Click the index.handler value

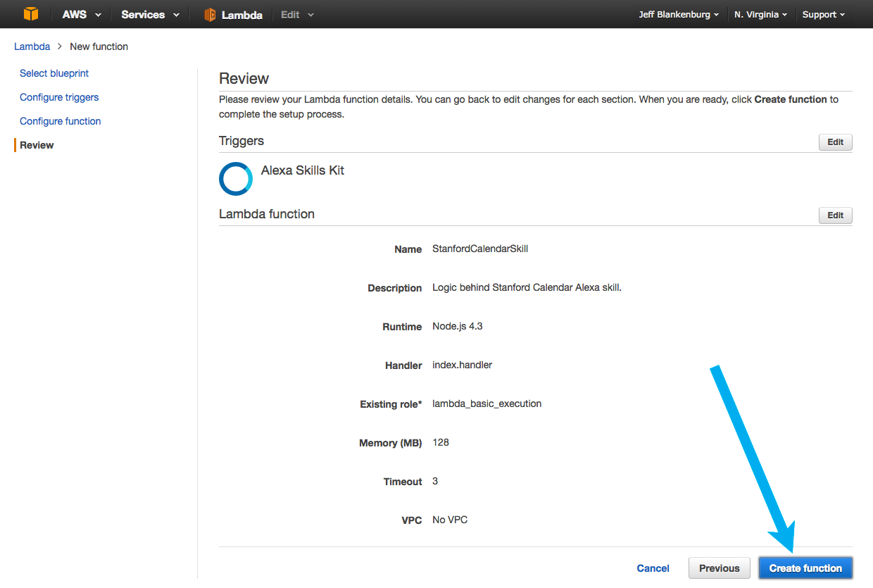click(x=462, y=365)
